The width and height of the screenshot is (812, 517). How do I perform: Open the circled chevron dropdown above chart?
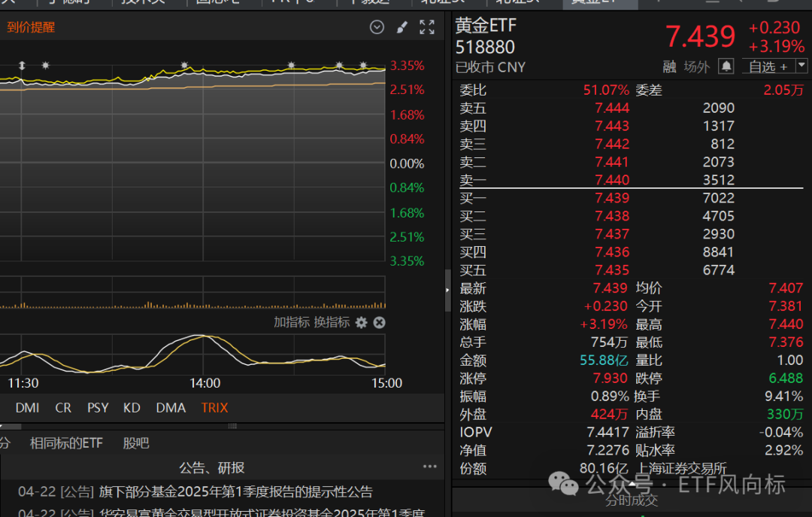[x=377, y=28]
